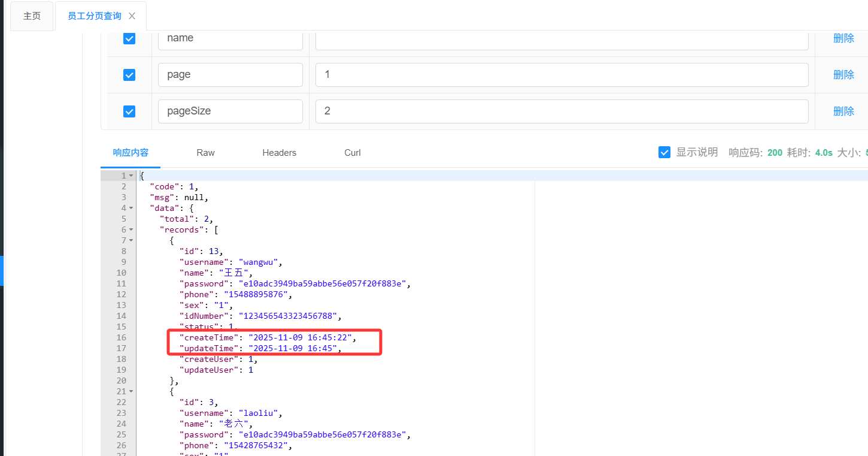Click the "name": "老六" line
Viewport: 868px width, 456px height.
point(216,424)
